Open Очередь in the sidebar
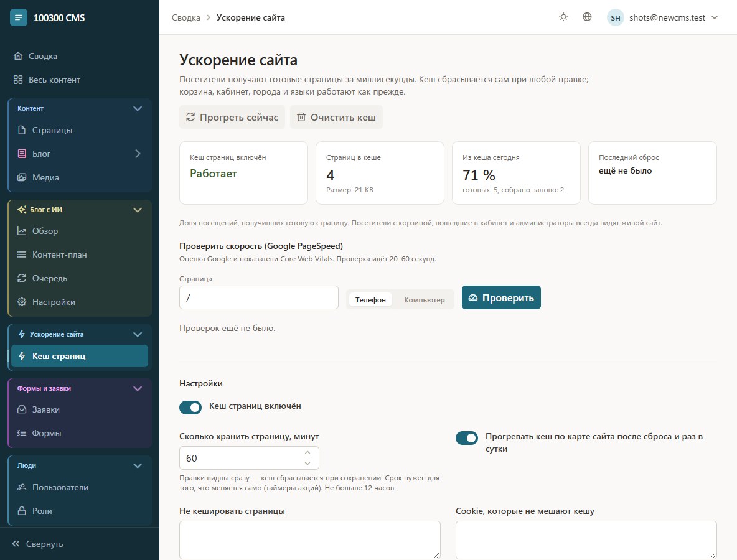737x560 pixels. (x=80, y=278)
